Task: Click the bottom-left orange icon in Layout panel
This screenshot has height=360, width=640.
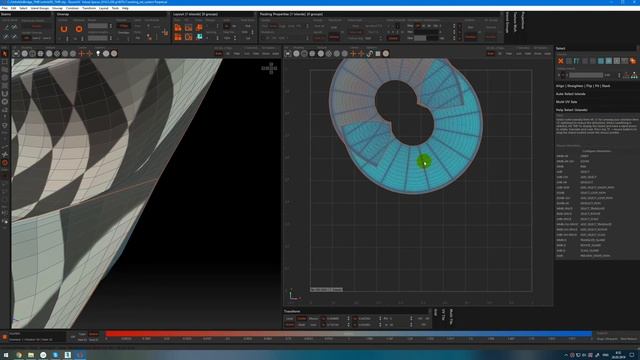Action: point(178,37)
